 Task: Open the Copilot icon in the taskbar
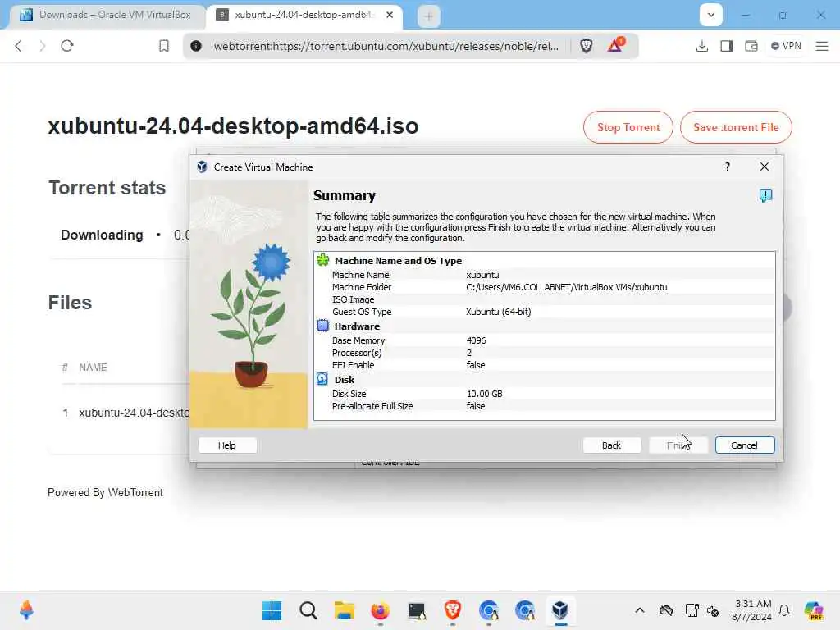pyautogui.click(x=814, y=610)
